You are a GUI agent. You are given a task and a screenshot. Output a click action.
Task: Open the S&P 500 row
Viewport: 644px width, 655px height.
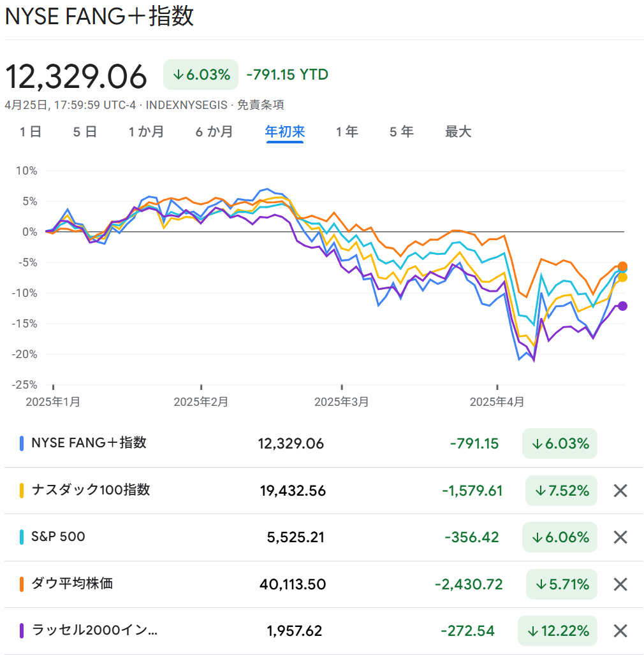(59, 537)
